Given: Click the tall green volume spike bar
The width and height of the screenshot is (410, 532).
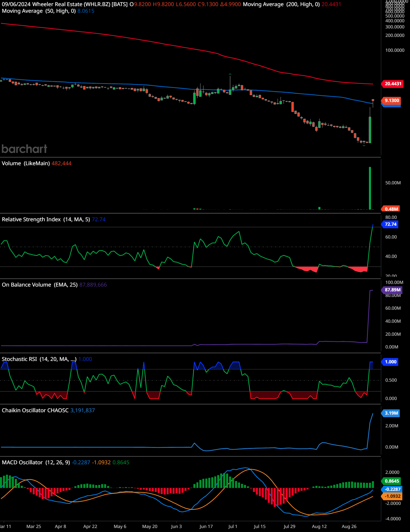Looking at the screenshot, I should click(370, 188).
